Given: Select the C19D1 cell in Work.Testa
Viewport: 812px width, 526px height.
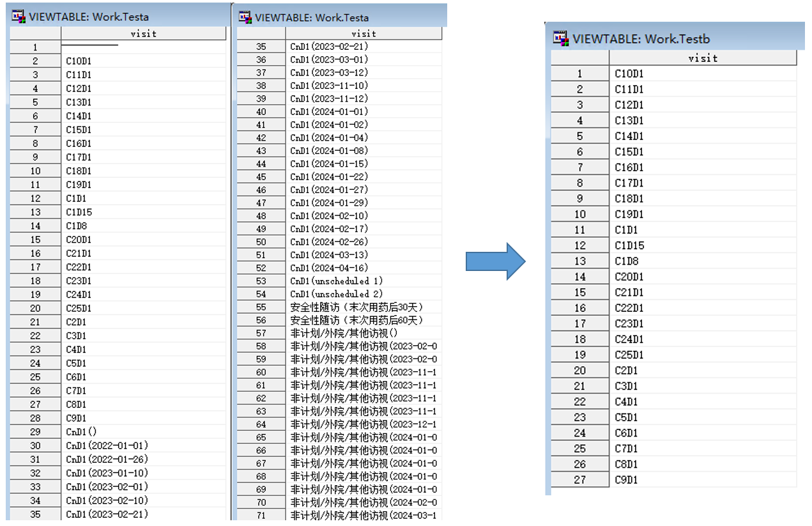Looking at the screenshot, I should coord(144,185).
